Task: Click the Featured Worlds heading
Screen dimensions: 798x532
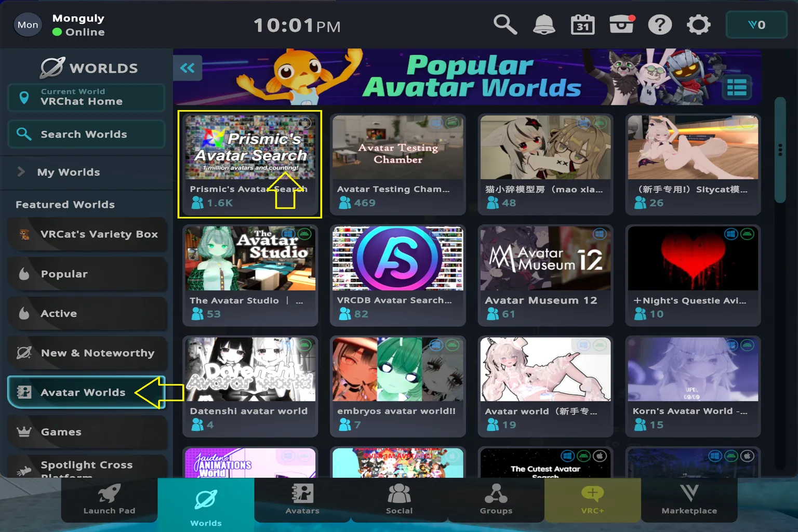Action: click(x=65, y=205)
